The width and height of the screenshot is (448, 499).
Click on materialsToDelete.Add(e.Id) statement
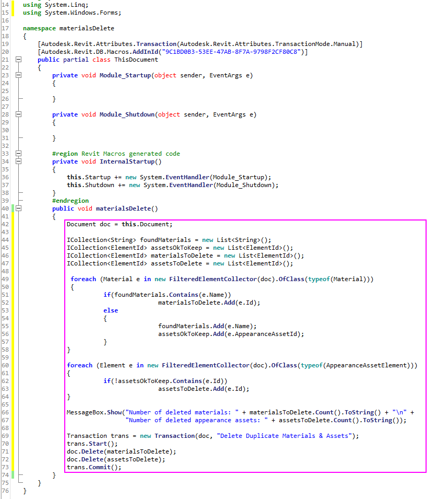(209, 303)
